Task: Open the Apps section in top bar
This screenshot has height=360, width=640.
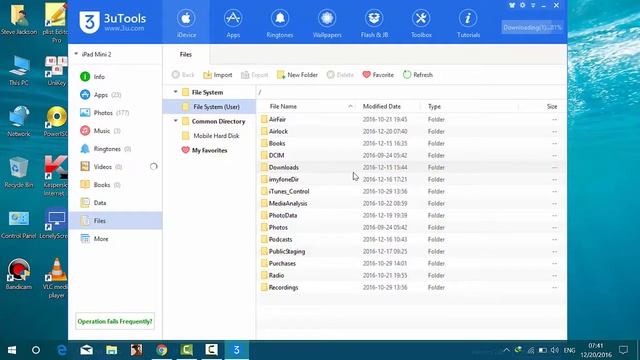Action: [233, 23]
